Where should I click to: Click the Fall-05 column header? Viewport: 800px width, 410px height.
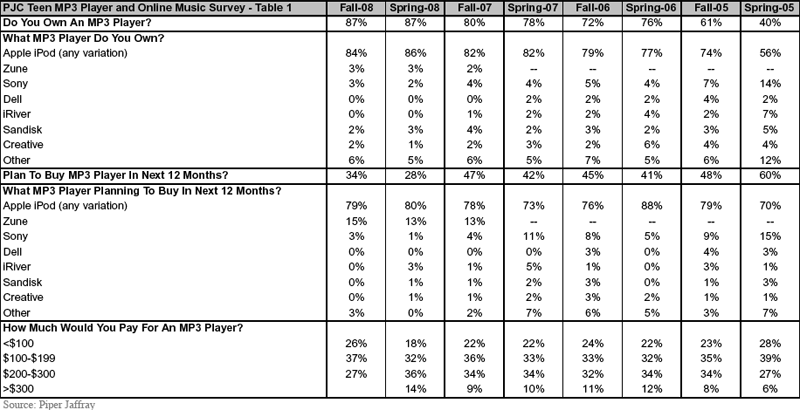711,8
